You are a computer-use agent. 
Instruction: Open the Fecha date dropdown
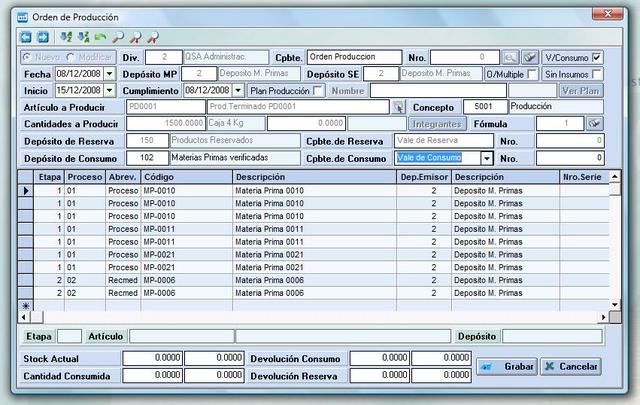click(110, 74)
